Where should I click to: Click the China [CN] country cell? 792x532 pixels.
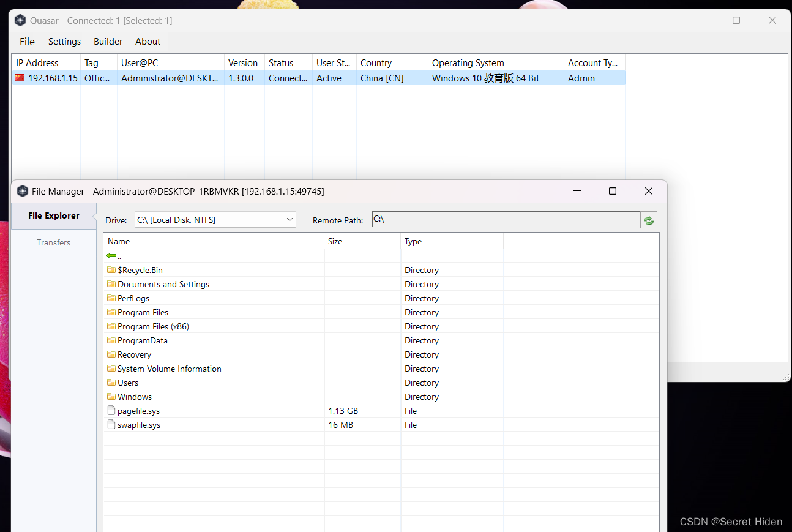tap(382, 78)
